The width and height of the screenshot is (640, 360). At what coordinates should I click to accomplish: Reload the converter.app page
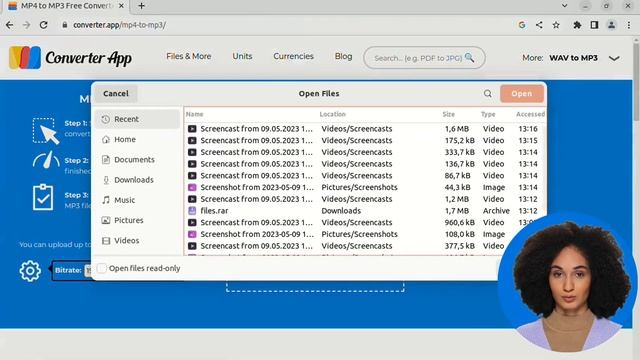click(x=44, y=25)
